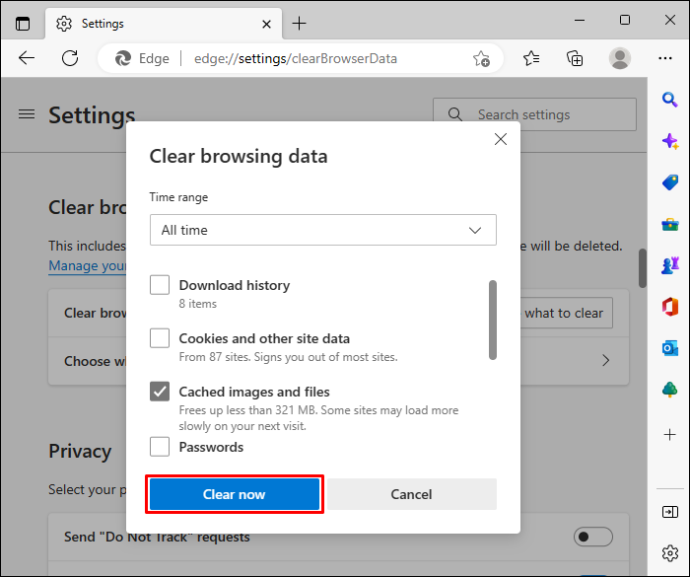Screen dimensions: 690x577
Task: Check Cookies and other site data
Action: pos(159,338)
